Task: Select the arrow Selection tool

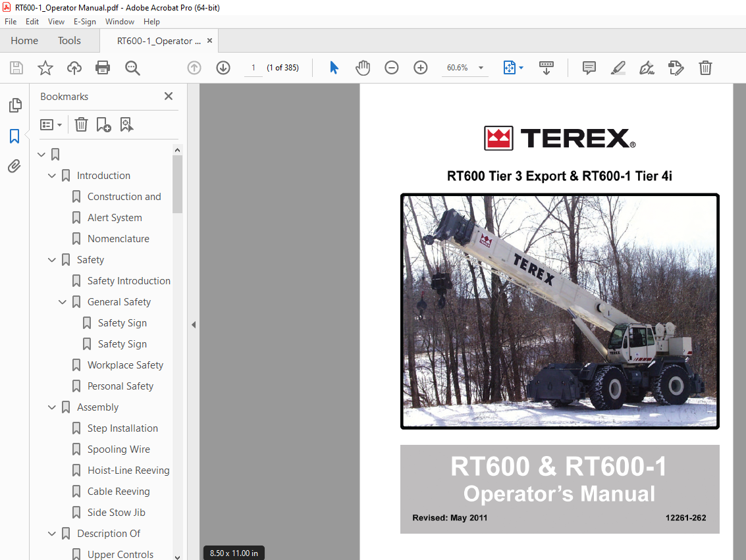Action: [x=334, y=68]
